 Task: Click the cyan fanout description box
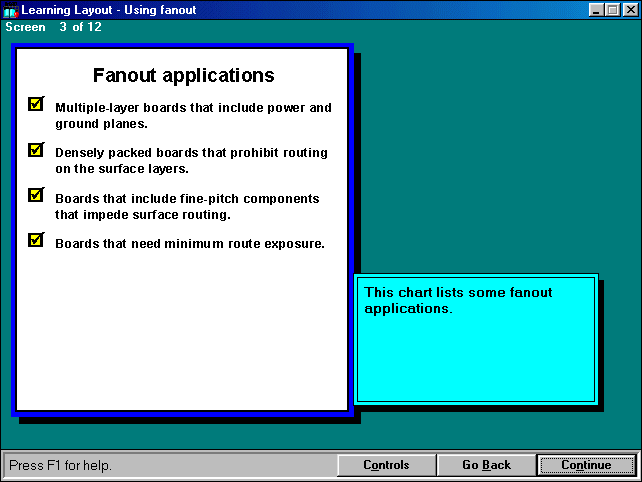point(476,338)
